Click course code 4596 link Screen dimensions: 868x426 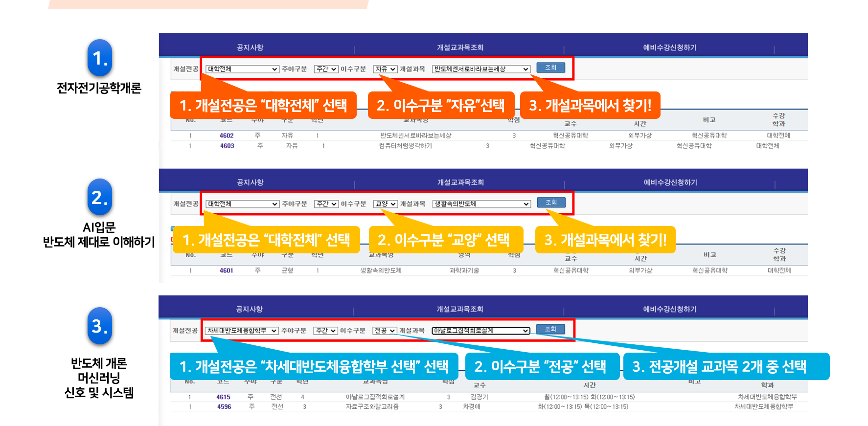tap(224, 406)
